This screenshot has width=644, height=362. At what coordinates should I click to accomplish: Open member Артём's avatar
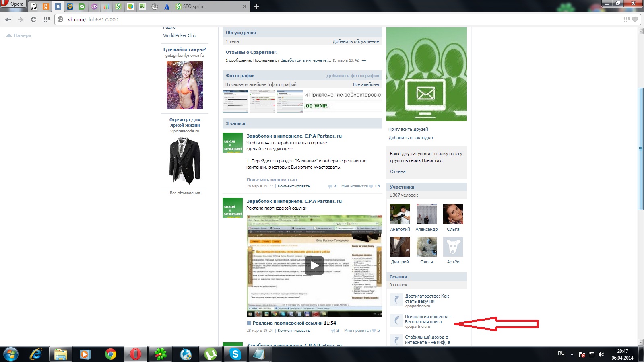[453, 247]
